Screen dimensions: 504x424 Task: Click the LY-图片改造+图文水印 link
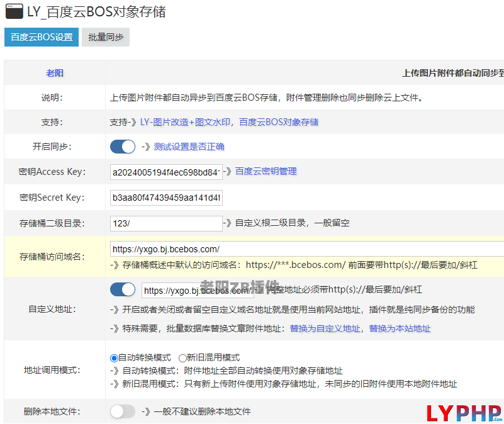tap(185, 122)
